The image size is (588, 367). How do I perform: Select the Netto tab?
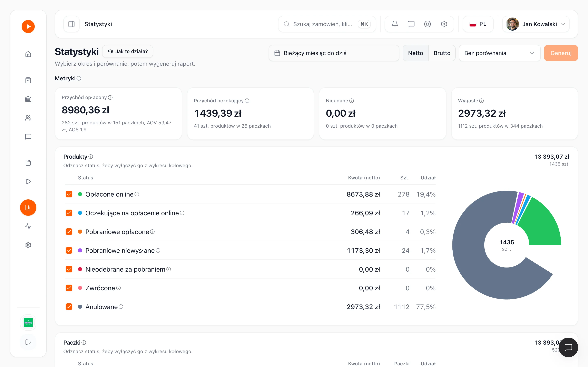[415, 53]
